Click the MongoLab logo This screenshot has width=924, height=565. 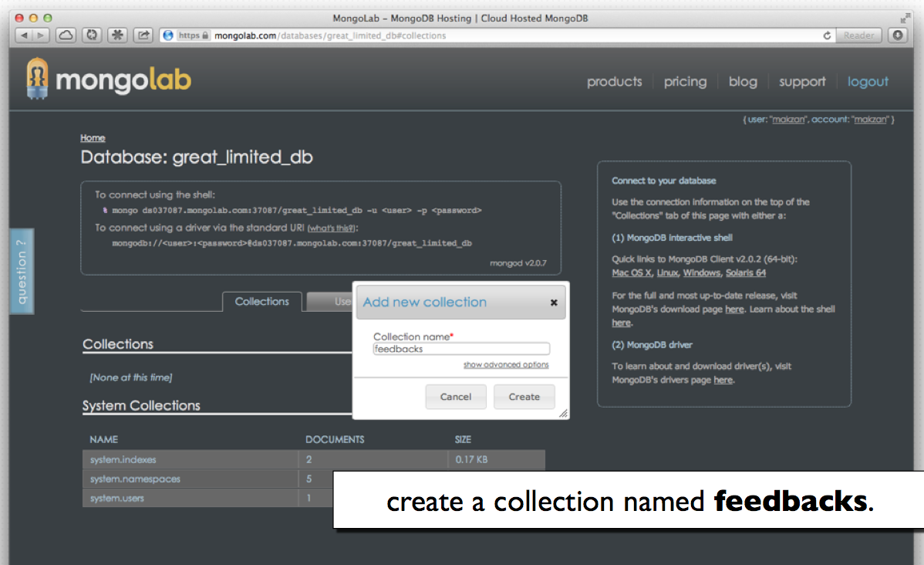click(x=108, y=80)
